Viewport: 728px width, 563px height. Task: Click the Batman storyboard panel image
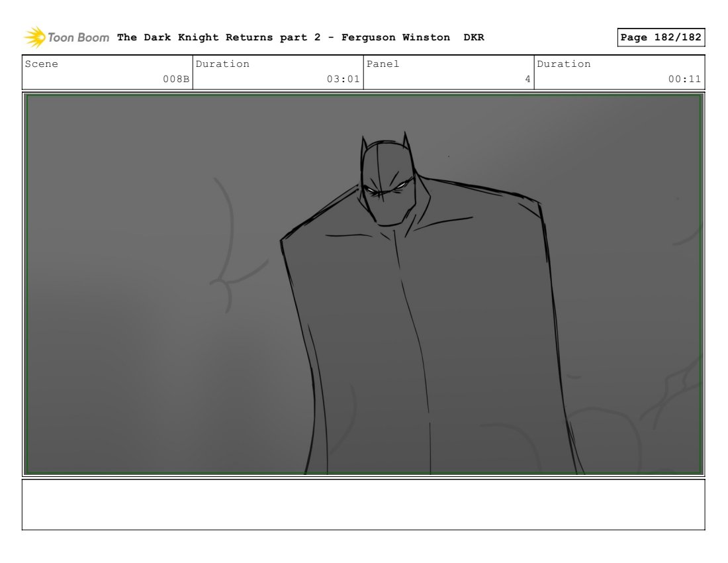[363, 284]
